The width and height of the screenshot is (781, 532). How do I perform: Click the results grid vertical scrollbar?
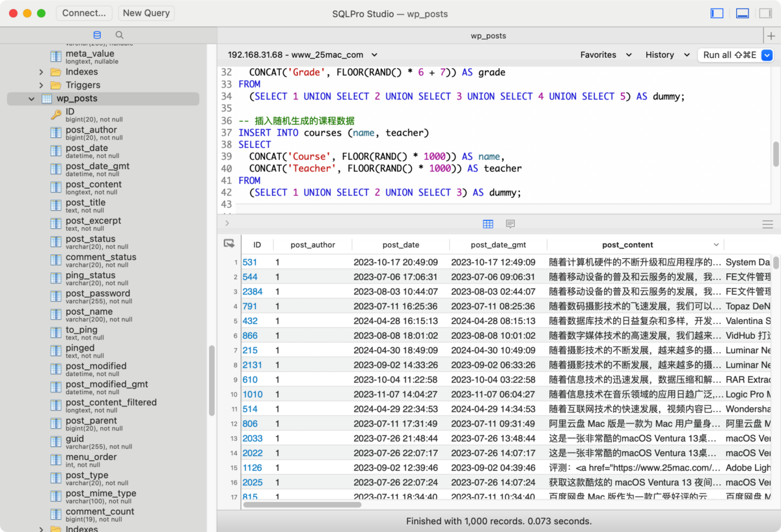(x=776, y=263)
